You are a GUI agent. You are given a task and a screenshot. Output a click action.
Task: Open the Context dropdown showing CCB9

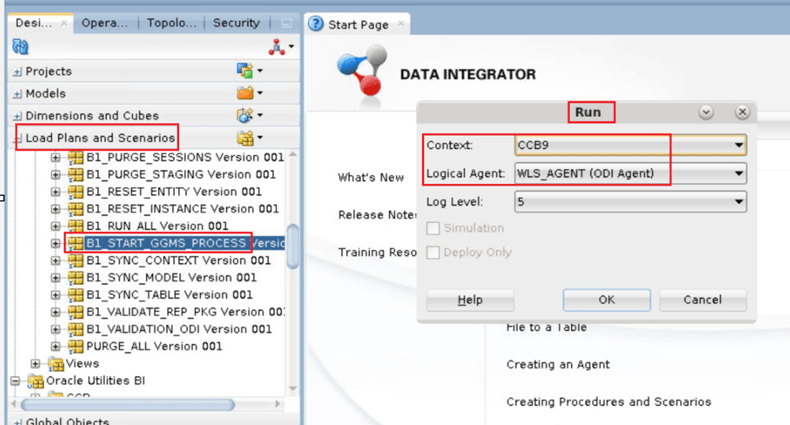(x=630, y=145)
